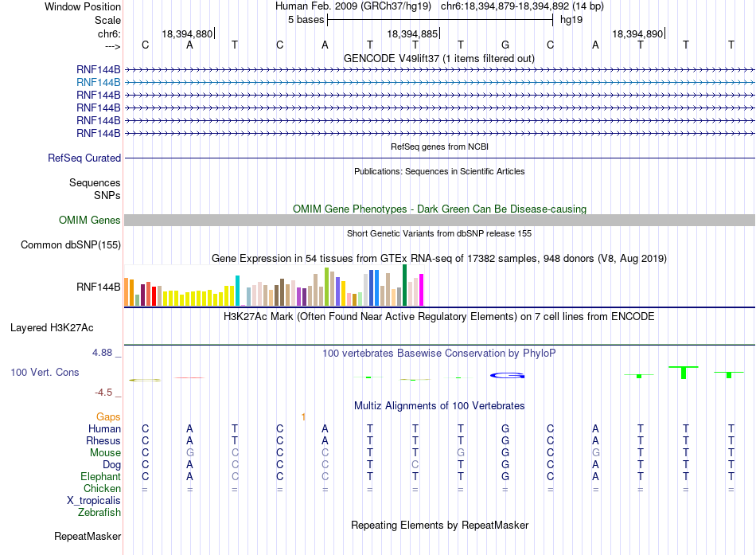Viewport: 756px width, 555px height.
Task: Click the 100 Vert. Cons track label
Action: coord(45,372)
